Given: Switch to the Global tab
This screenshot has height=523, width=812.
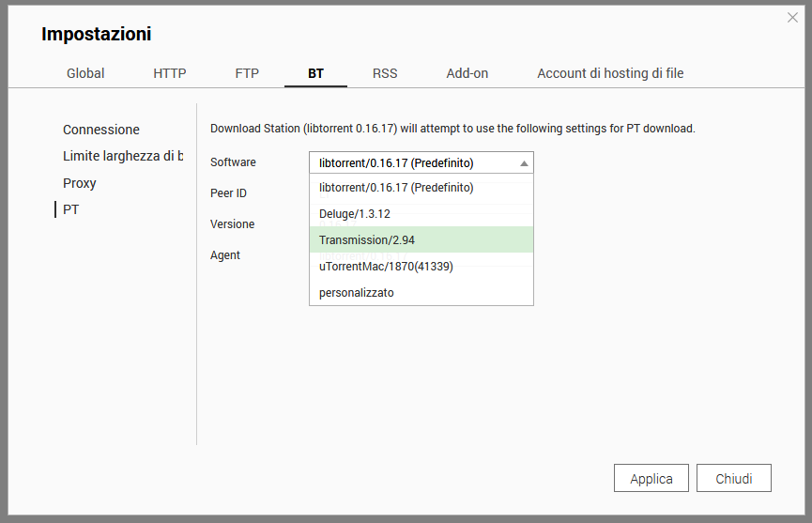Looking at the screenshot, I should coord(85,73).
